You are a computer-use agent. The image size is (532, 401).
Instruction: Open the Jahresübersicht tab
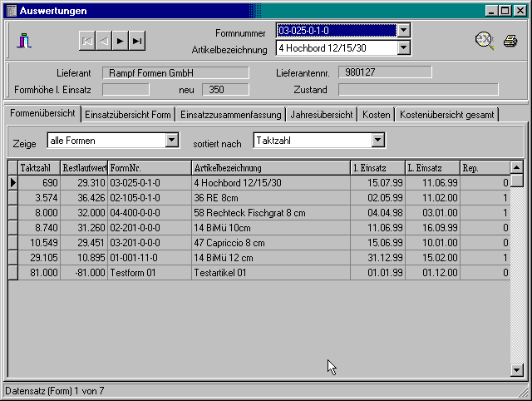[x=322, y=114]
